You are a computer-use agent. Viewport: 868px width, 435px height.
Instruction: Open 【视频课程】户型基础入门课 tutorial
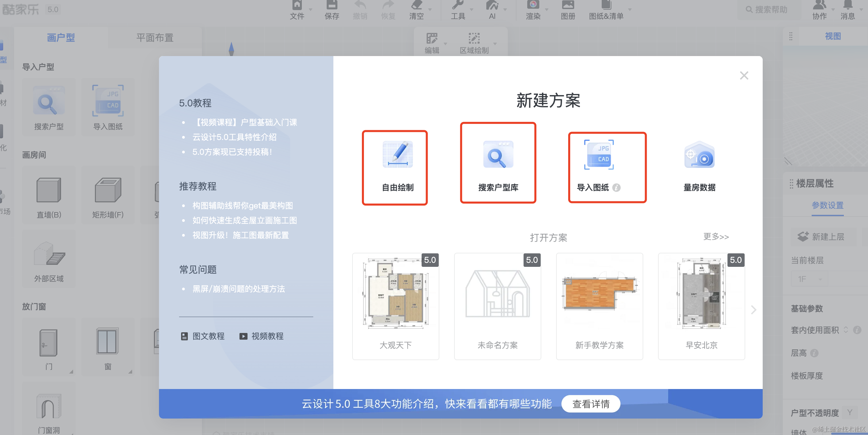coord(245,123)
